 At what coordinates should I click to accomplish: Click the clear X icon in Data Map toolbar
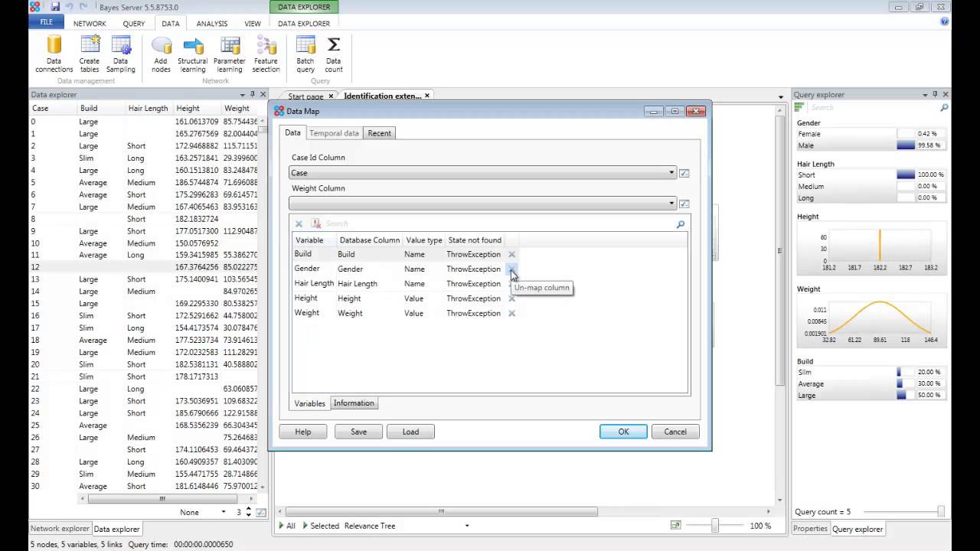(299, 223)
